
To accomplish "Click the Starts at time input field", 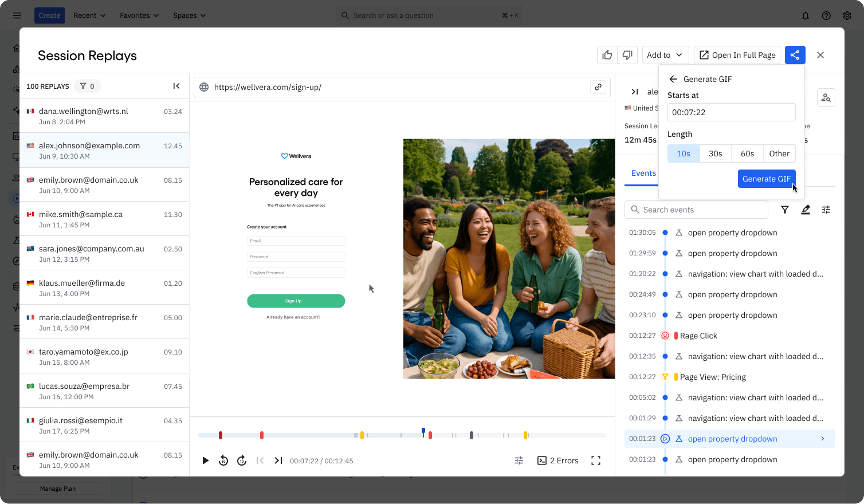I will [x=731, y=112].
